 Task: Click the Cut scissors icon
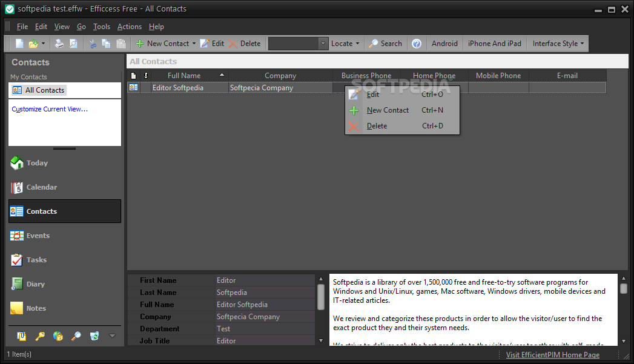tap(93, 43)
